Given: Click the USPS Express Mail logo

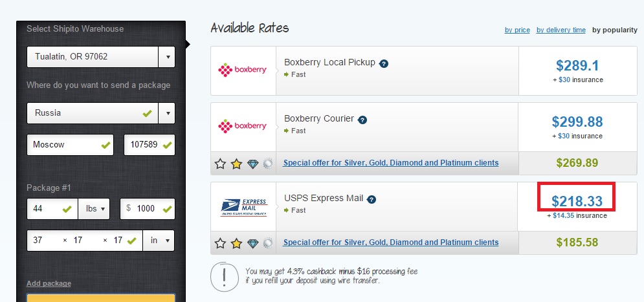Looking at the screenshot, I should click(244, 208).
